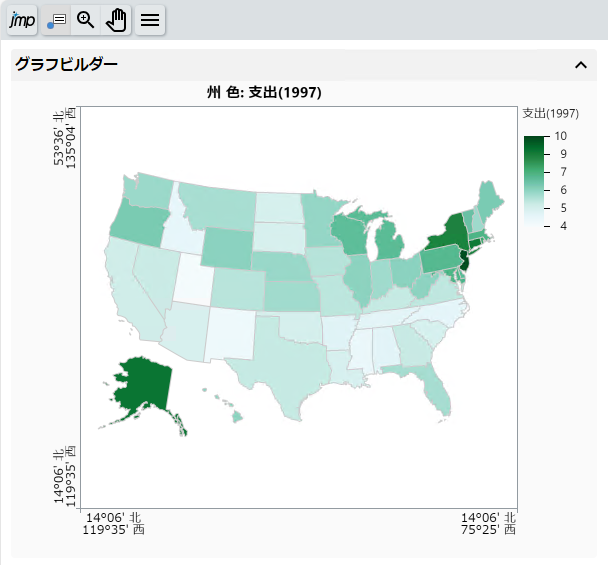Click X-axis right label 75°25' 西
This screenshot has height=565, width=608.
coord(489,530)
